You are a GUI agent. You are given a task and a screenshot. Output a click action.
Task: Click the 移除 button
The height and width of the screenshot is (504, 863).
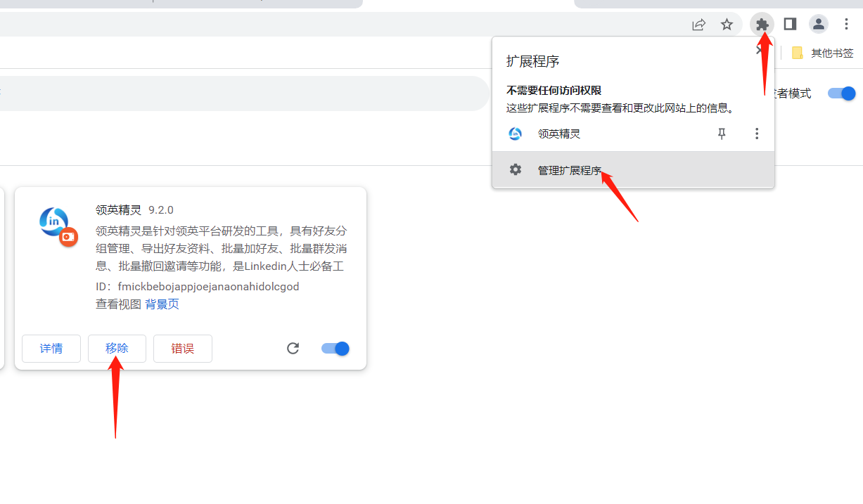click(x=117, y=349)
